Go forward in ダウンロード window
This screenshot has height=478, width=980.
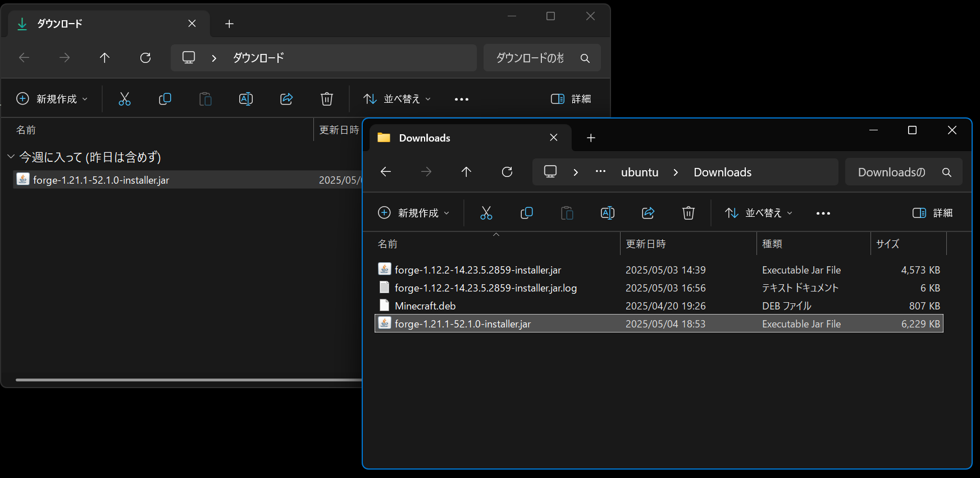65,58
